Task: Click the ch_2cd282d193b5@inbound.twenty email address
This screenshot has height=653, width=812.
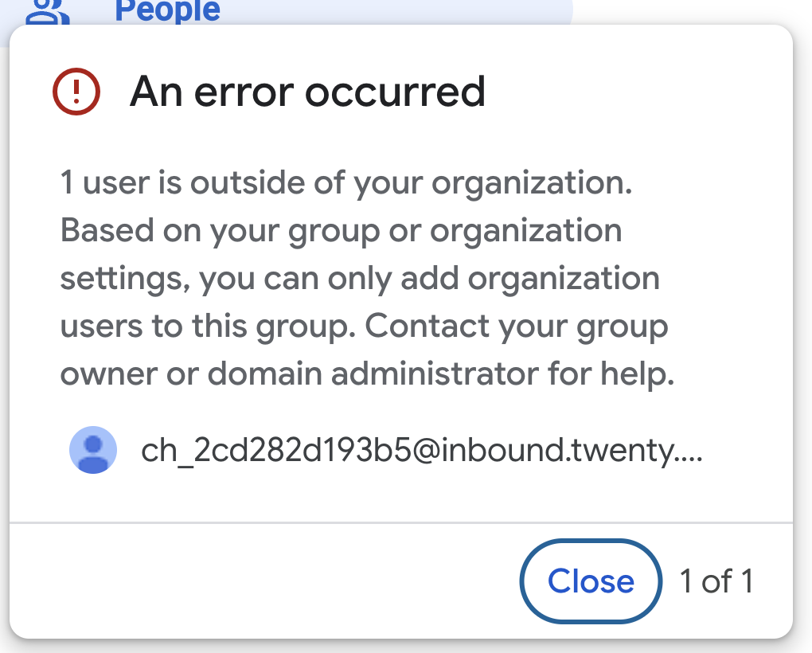Action: (x=407, y=450)
